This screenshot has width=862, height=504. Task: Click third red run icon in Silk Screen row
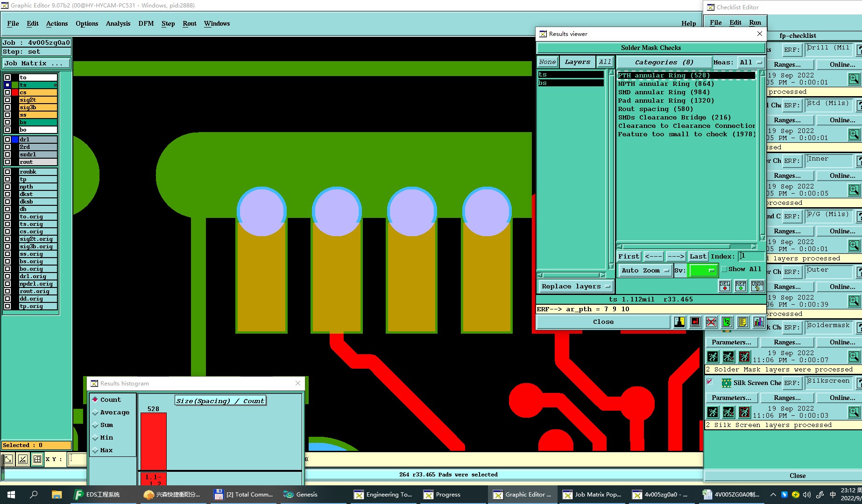click(x=744, y=413)
